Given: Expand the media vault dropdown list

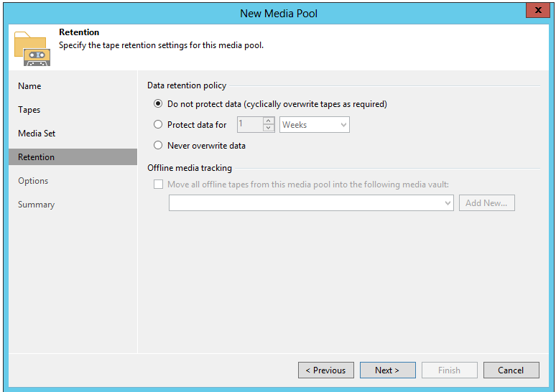Looking at the screenshot, I should [448, 203].
